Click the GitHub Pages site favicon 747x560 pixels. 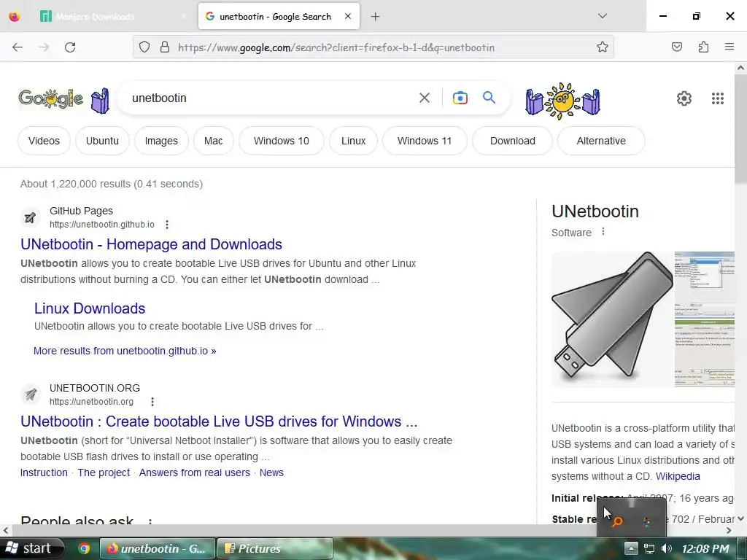(31, 217)
